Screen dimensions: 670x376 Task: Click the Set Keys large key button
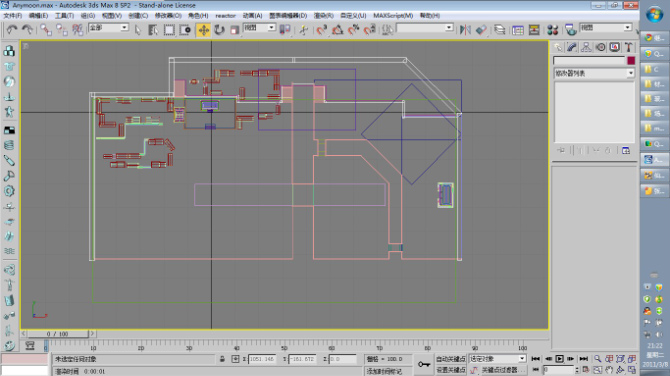423,364
